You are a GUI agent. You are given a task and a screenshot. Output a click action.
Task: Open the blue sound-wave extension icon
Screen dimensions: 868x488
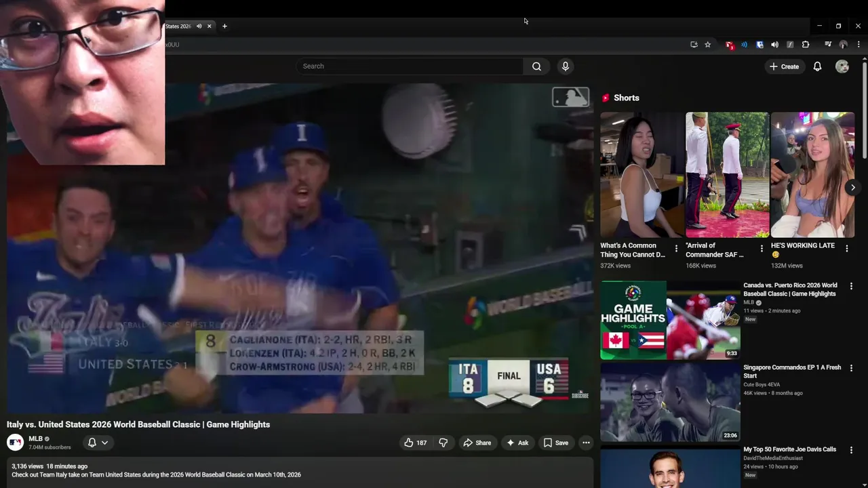click(x=744, y=45)
